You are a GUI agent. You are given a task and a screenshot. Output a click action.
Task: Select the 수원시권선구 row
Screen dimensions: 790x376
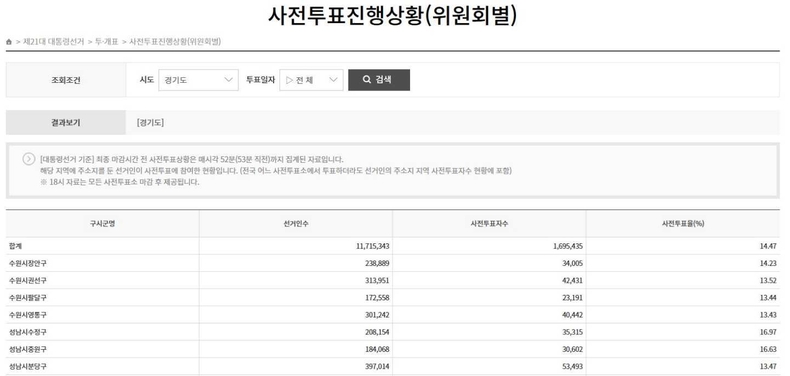click(392, 280)
